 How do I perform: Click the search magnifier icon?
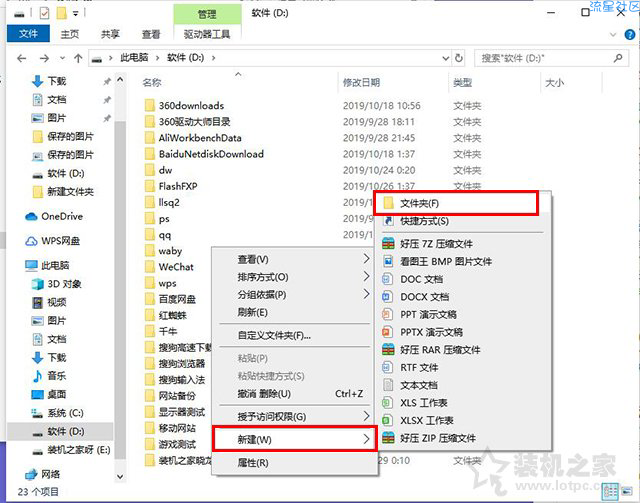[x=618, y=58]
